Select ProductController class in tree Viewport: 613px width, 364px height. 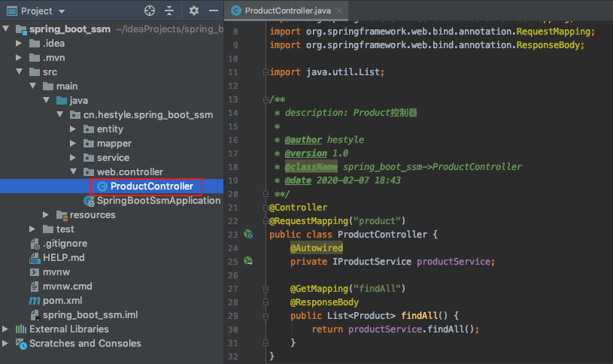click(x=152, y=186)
